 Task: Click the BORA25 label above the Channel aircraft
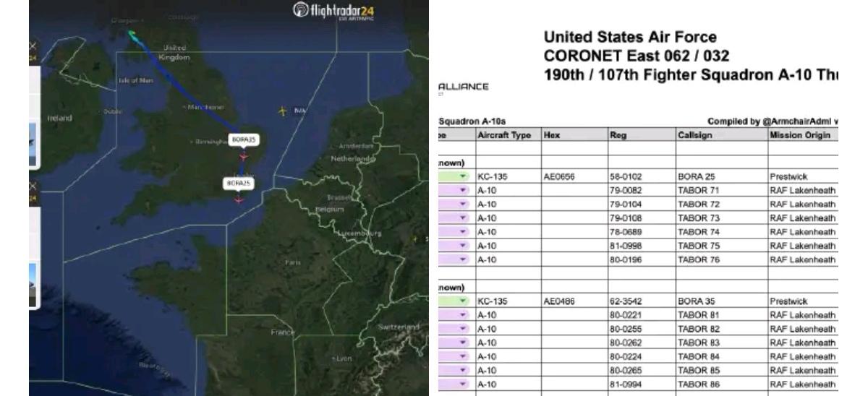(x=239, y=184)
